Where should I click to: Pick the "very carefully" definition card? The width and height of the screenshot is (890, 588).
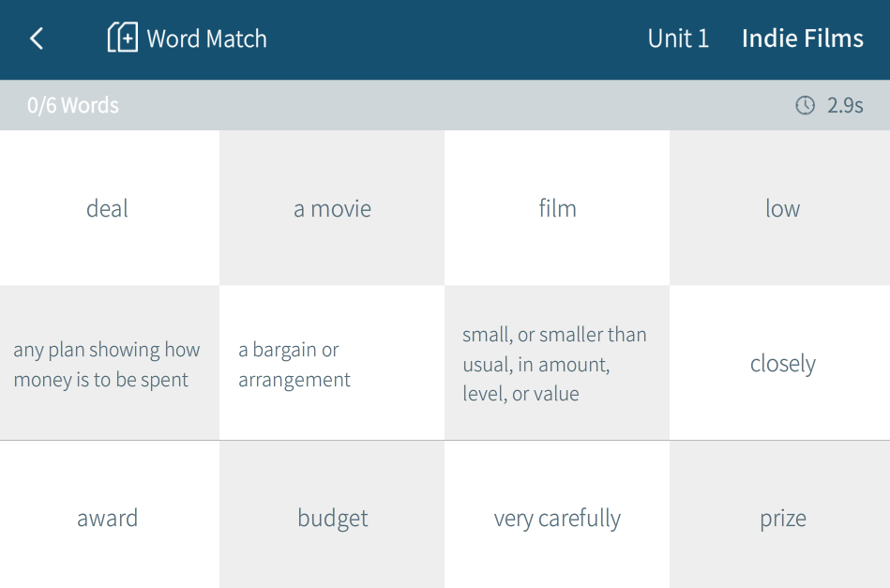(x=557, y=518)
